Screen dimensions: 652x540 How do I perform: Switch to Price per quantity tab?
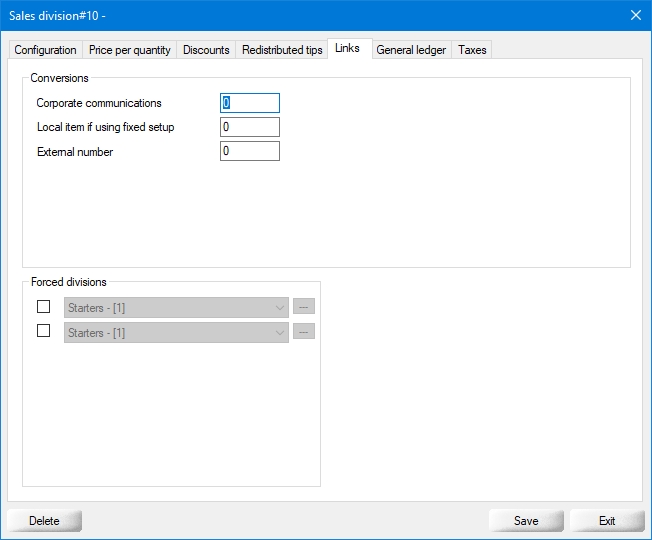tap(130, 50)
